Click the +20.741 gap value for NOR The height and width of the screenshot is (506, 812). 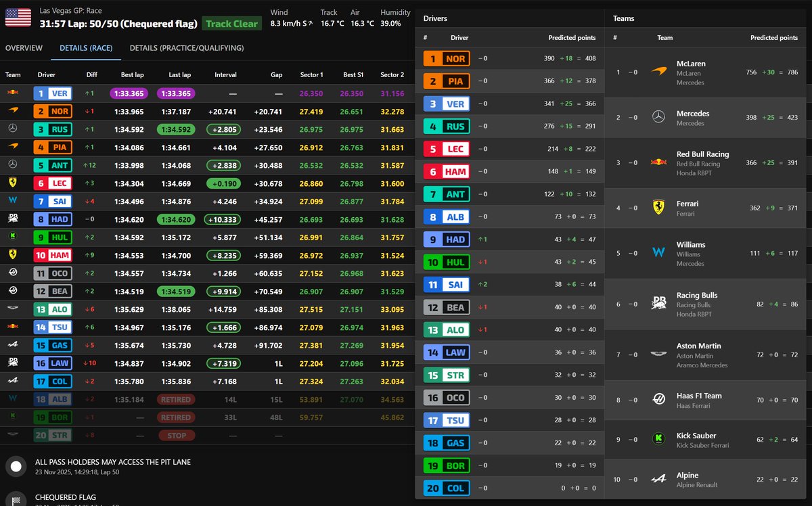(x=268, y=112)
